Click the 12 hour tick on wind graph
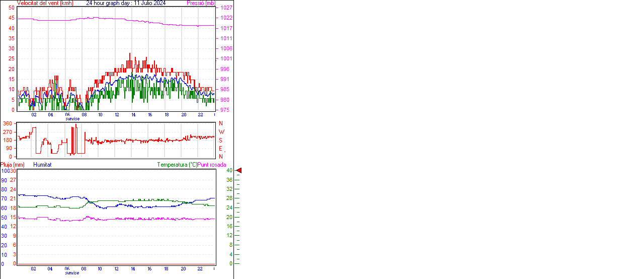This screenshot has width=644, height=279. (117, 115)
